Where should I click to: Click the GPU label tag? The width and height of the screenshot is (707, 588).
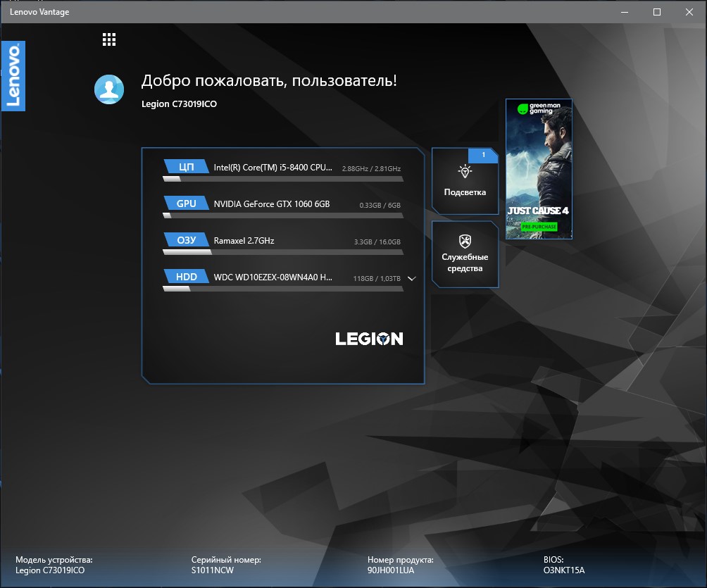point(186,204)
